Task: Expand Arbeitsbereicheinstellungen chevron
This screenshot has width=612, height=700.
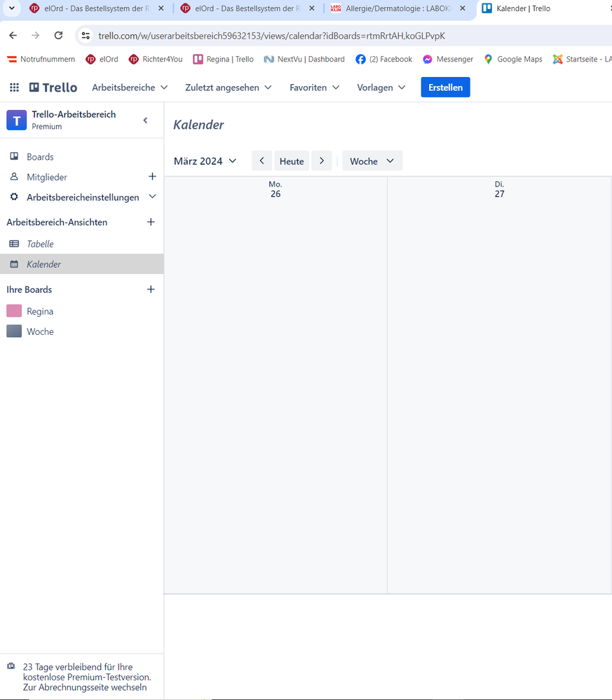Action: tap(152, 196)
